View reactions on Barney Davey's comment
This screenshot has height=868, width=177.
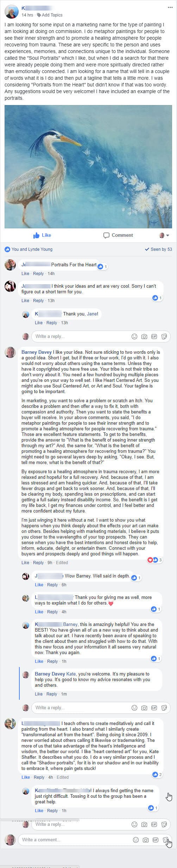[x=155, y=560]
